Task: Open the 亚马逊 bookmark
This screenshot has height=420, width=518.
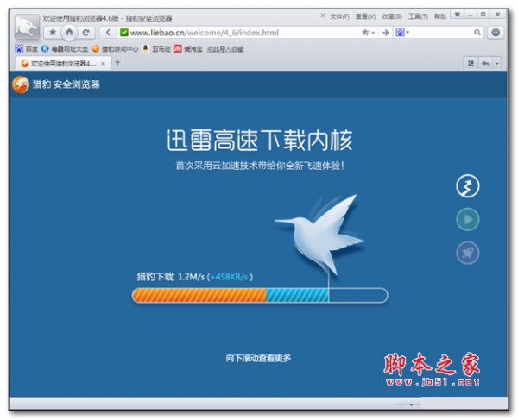Action: [x=156, y=49]
